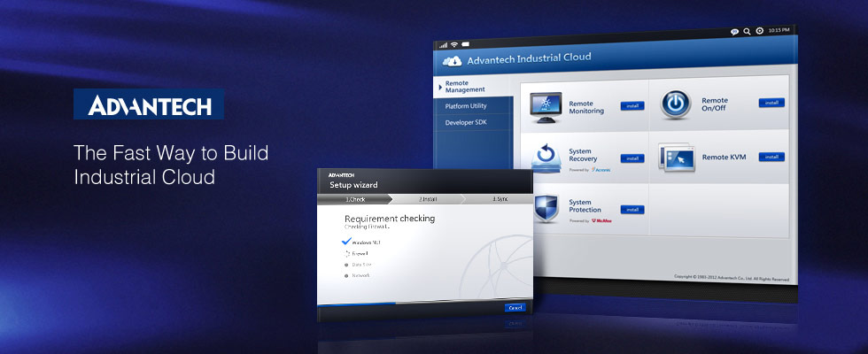Click the battery icon in status bar
Screen dimensions: 868x354
(466, 43)
